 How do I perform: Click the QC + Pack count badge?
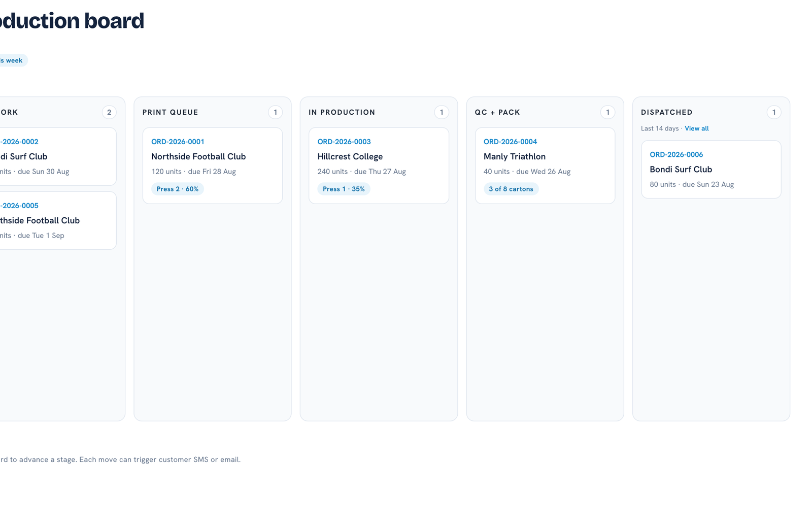(x=607, y=112)
